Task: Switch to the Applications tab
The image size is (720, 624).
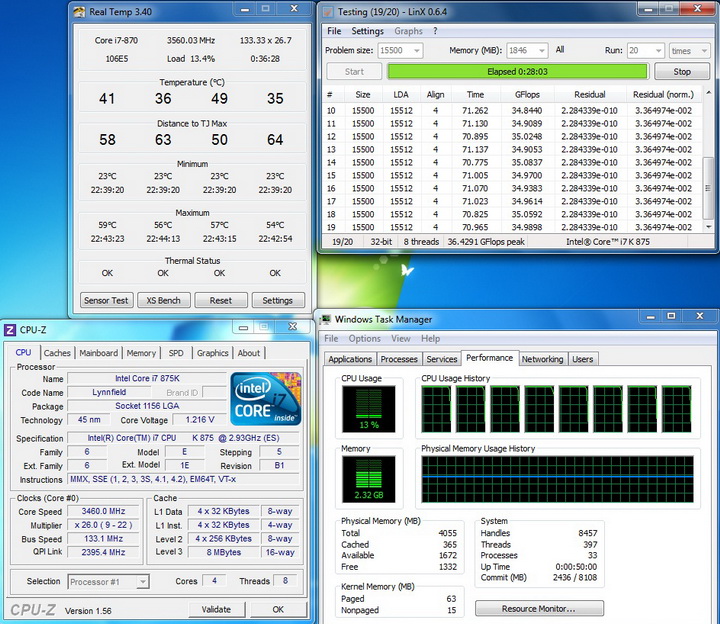Action: coord(350,359)
